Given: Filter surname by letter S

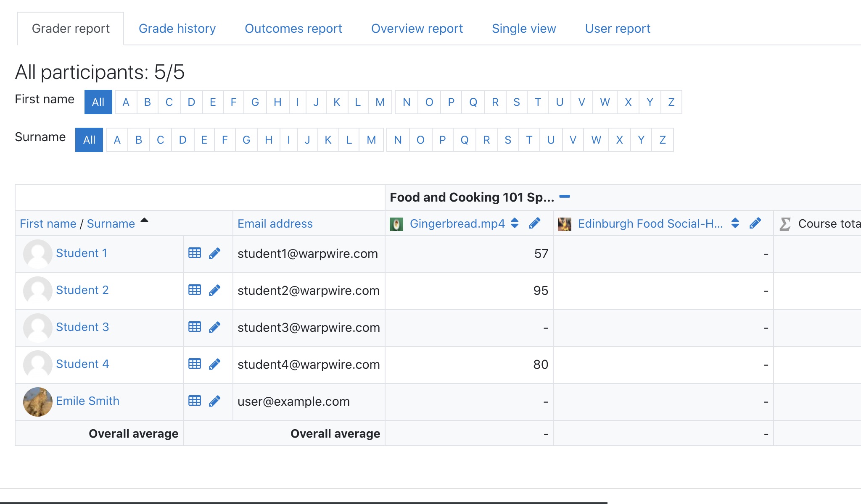Looking at the screenshot, I should pos(508,140).
